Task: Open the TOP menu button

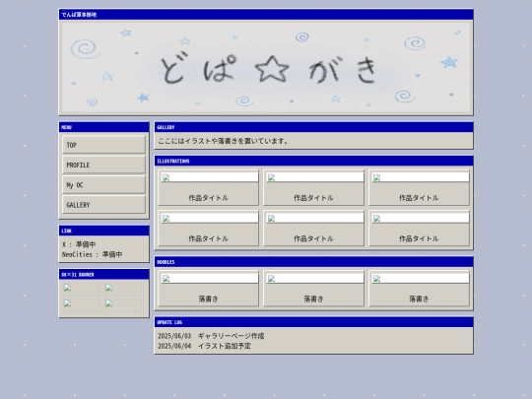Action: [x=103, y=145]
